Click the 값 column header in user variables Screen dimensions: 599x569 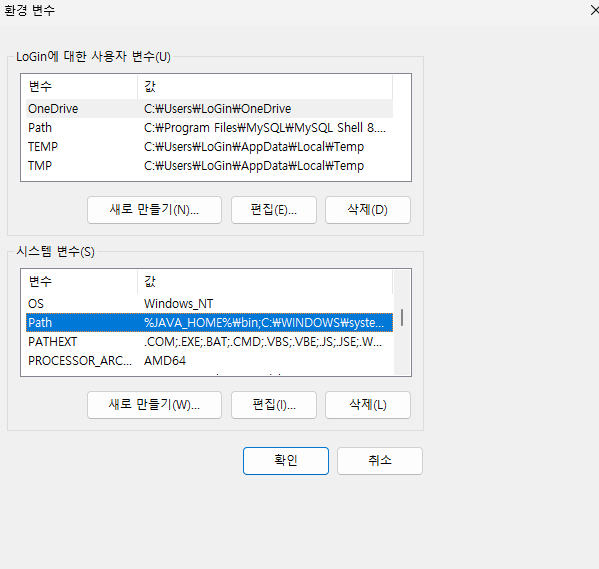pos(265,86)
